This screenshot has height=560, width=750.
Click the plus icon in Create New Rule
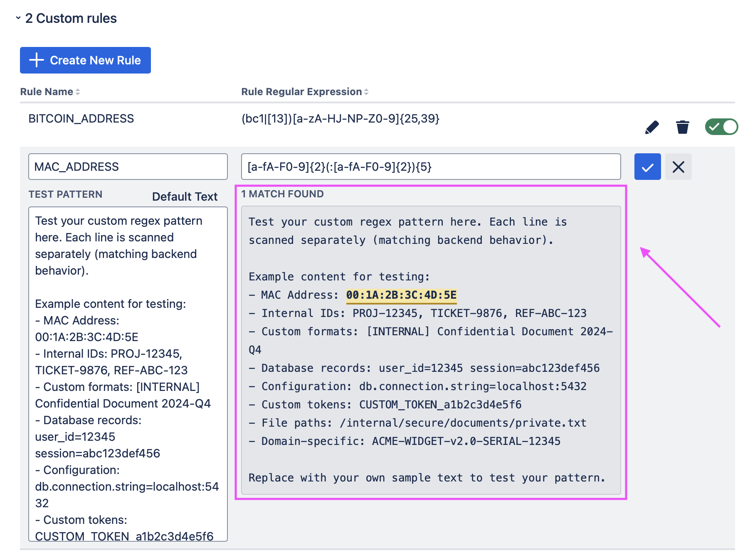37,60
